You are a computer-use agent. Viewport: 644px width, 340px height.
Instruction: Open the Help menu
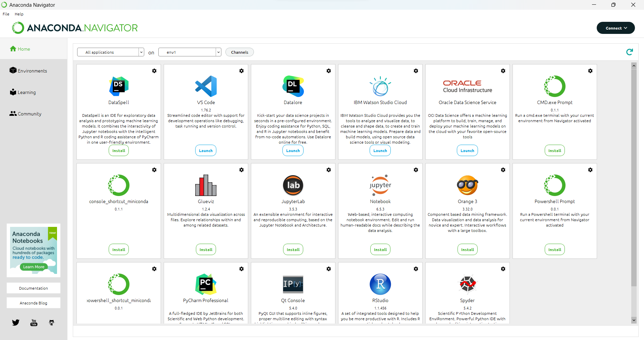19,14
